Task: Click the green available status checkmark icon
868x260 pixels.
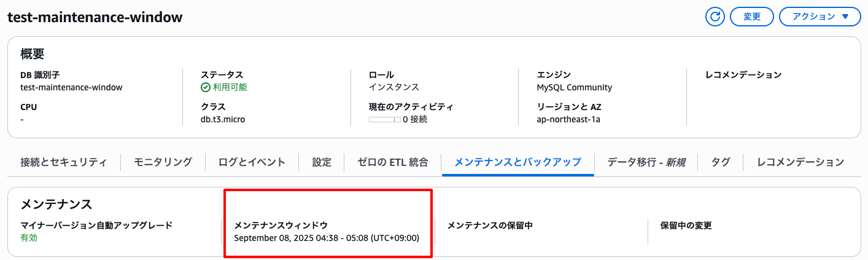Action: pyautogui.click(x=206, y=87)
